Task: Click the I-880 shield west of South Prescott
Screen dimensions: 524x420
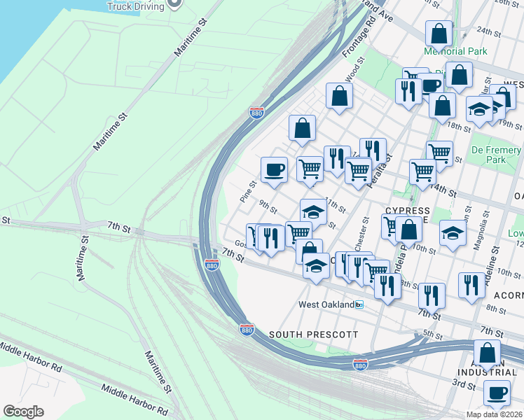Action: tap(247, 330)
